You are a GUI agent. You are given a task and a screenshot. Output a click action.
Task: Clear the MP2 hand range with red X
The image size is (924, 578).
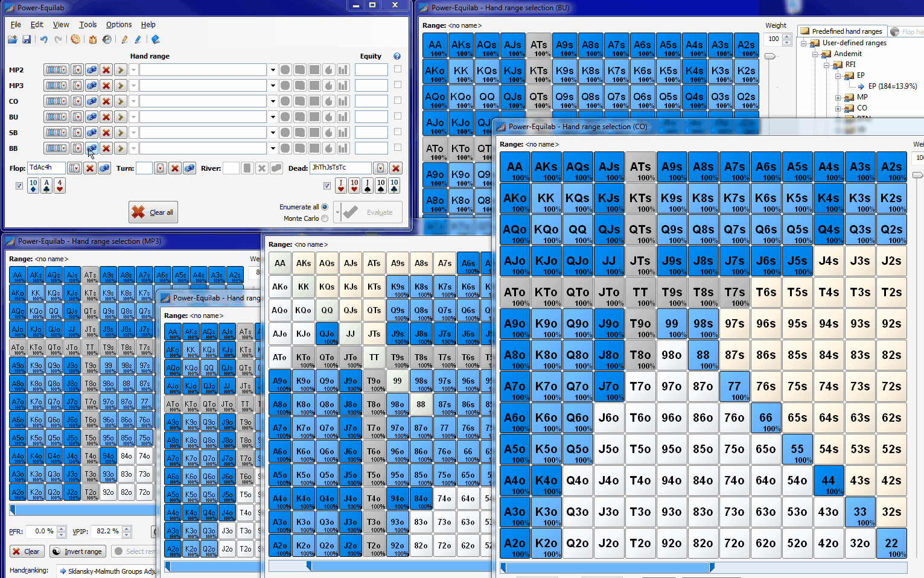coord(106,70)
